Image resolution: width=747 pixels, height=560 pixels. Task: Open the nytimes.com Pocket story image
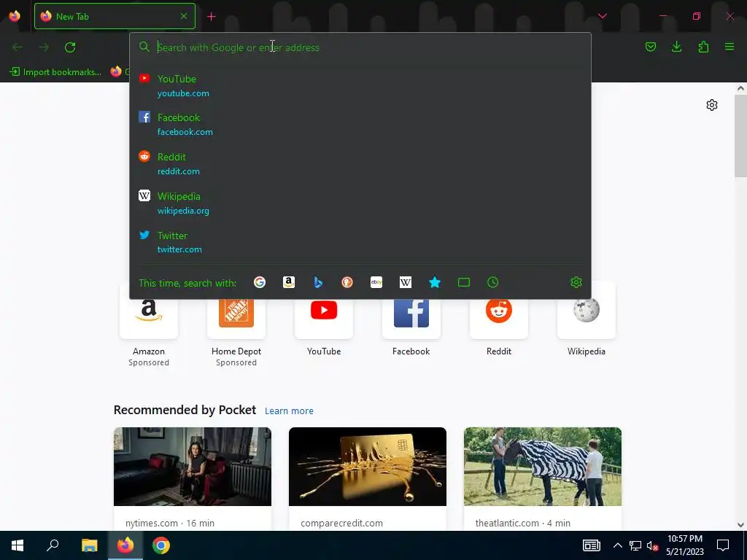pos(193,467)
